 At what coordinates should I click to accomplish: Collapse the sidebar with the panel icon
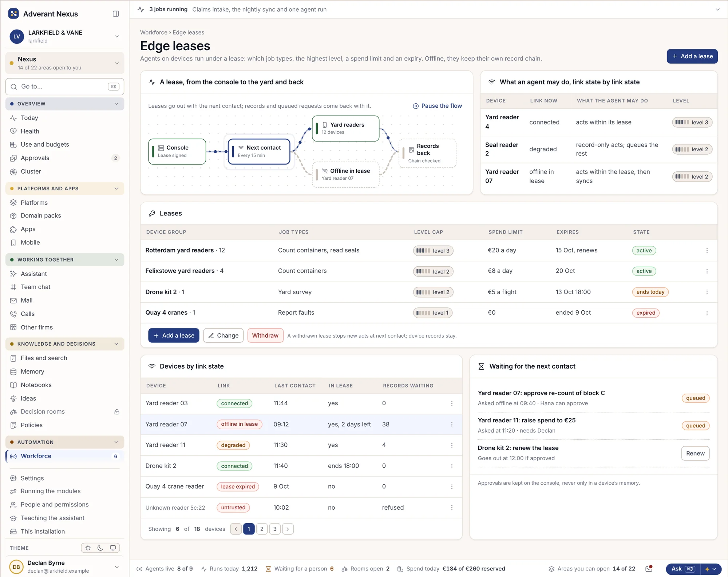[116, 14]
